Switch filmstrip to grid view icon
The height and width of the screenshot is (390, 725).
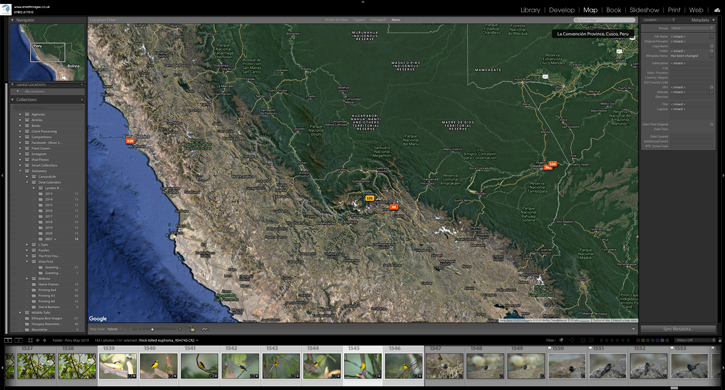tap(31, 340)
